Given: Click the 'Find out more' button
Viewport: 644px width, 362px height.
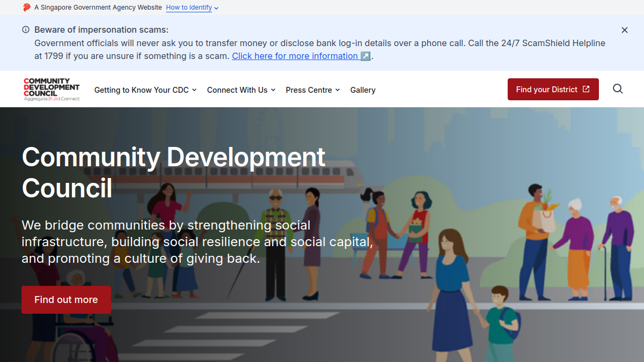Looking at the screenshot, I should (x=66, y=300).
